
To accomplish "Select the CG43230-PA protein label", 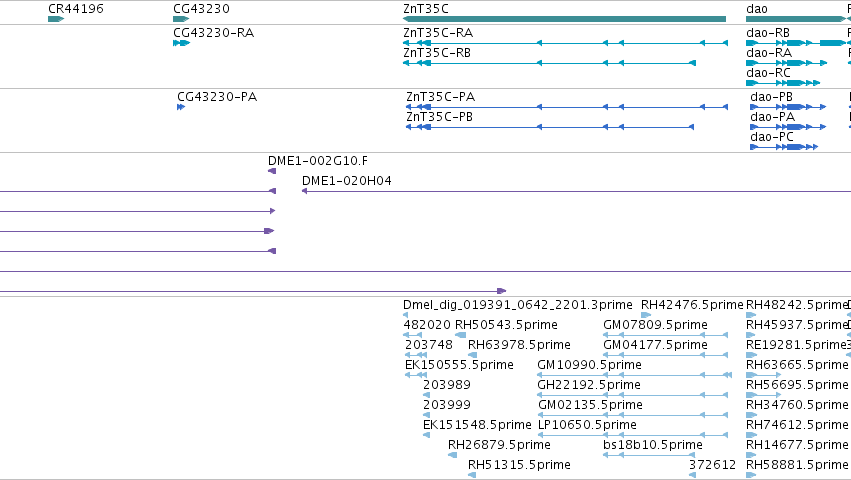I will [217, 97].
